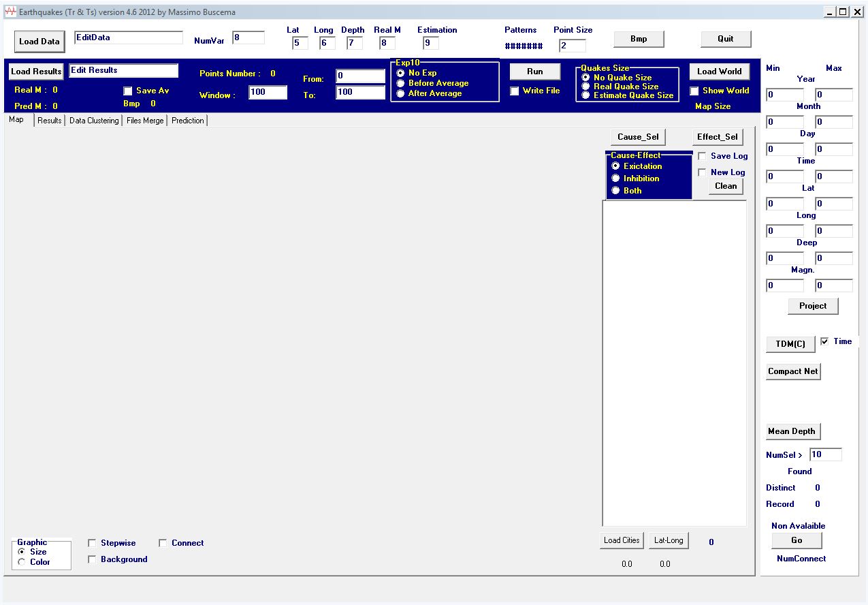Click the Real M column field
Screen dimensions: 868x605
click(387, 44)
